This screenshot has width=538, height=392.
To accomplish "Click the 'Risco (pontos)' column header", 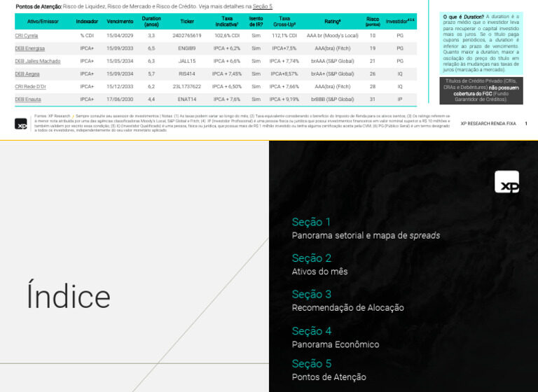I will (373, 21).
